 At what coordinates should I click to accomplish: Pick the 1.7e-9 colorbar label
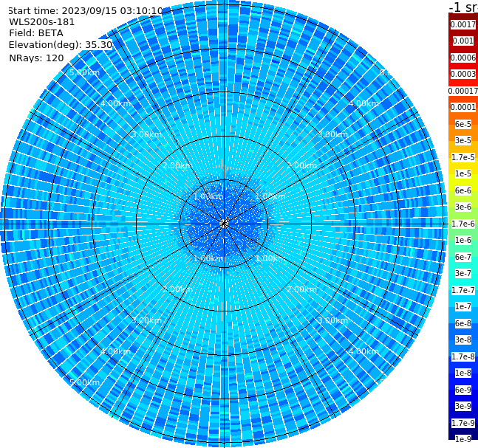(463, 423)
